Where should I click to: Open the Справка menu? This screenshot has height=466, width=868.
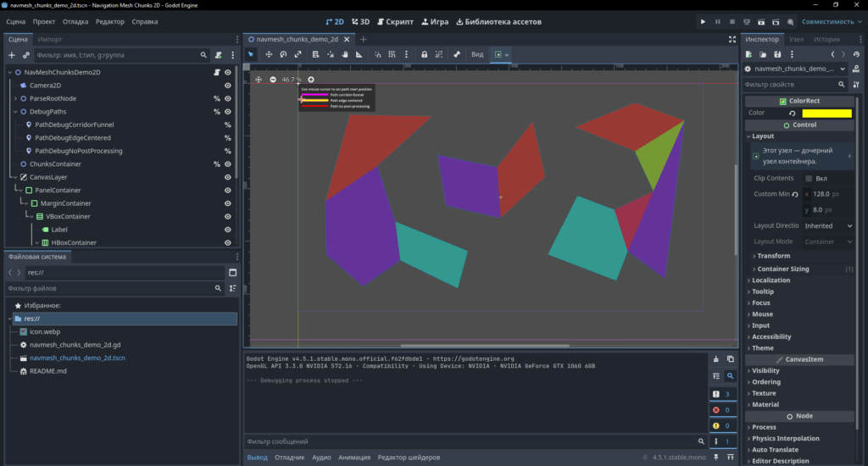click(x=145, y=21)
